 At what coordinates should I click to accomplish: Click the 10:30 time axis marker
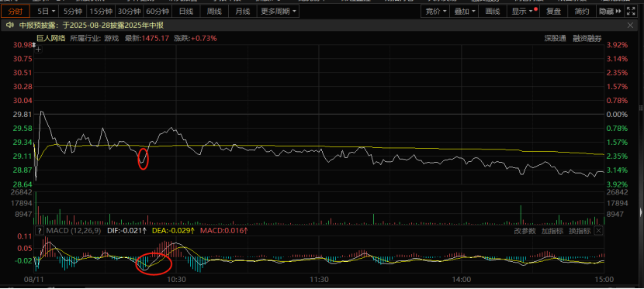point(176,280)
